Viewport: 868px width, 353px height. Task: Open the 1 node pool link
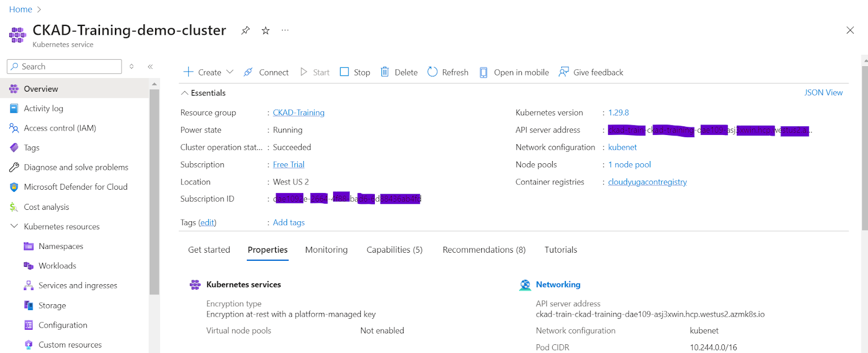coord(629,164)
